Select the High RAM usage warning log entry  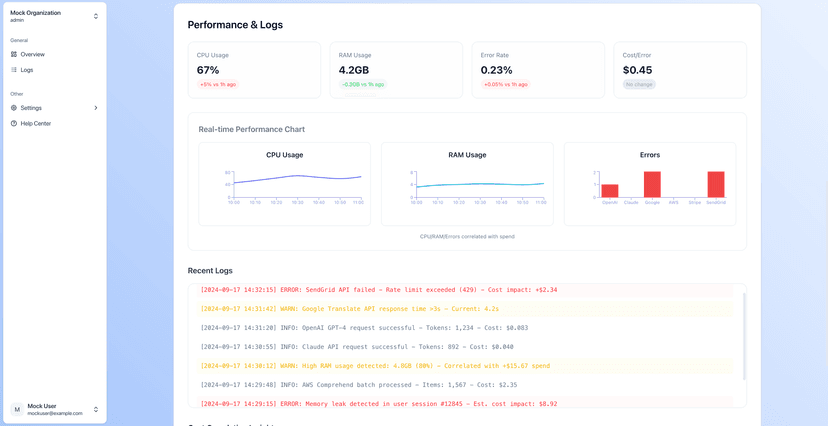click(x=375, y=366)
